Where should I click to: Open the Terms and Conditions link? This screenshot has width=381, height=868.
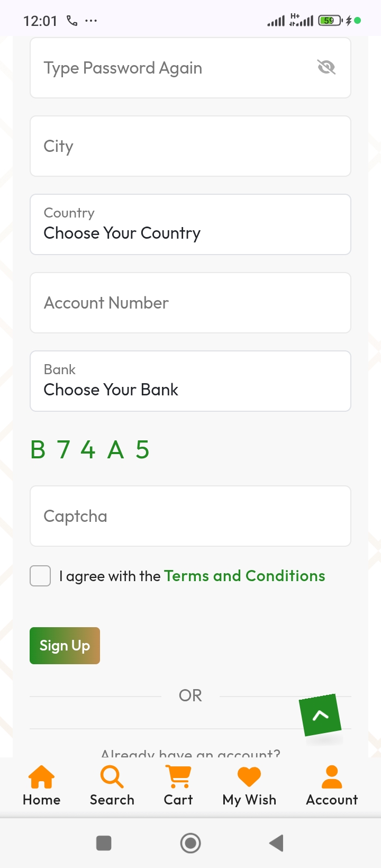244,576
